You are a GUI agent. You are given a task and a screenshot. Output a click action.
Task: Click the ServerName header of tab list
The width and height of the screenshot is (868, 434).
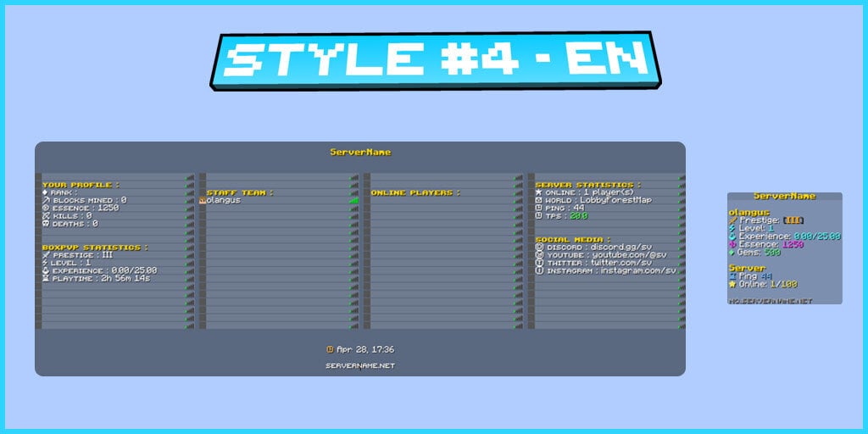click(x=360, y=152)
